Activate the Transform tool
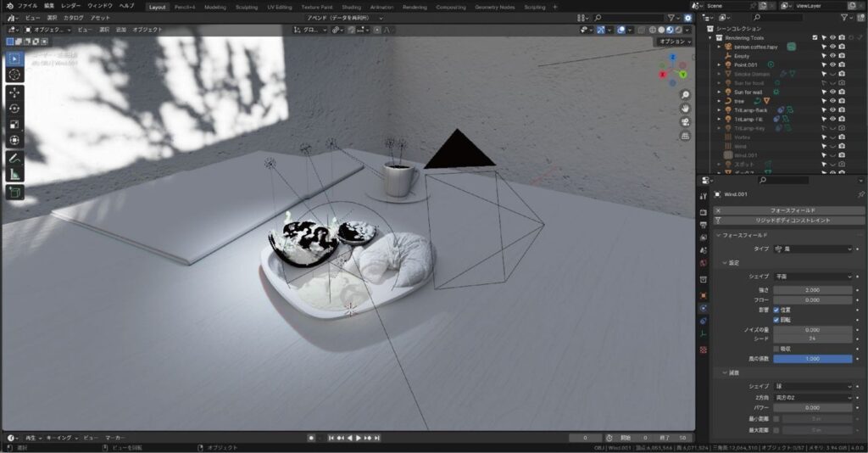 (14, 141)
